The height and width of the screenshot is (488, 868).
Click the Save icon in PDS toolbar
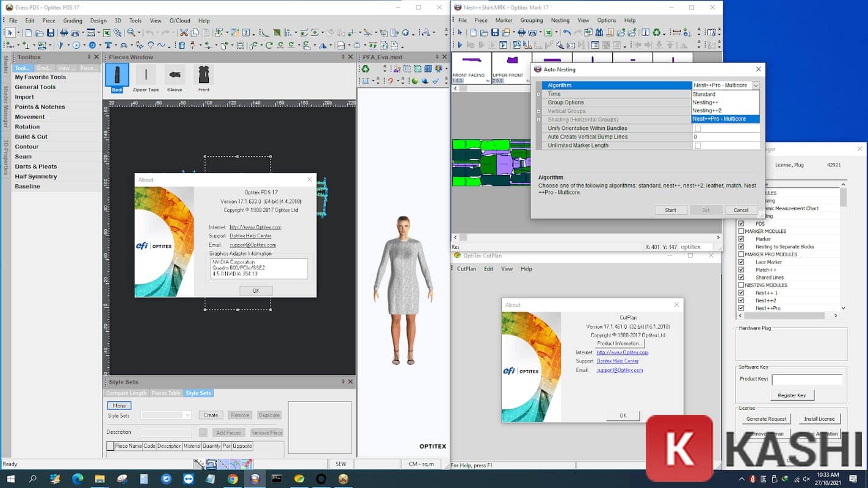pos(51,33)
